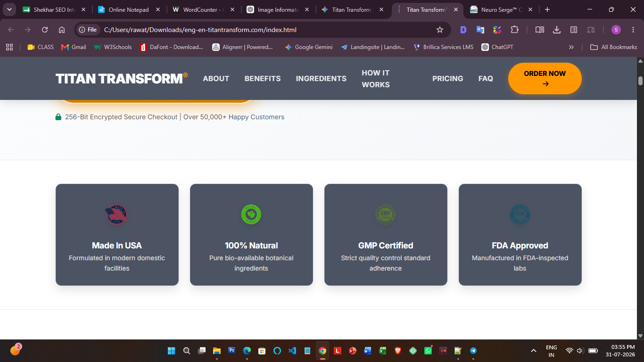The height and width of the screenshot is (362, 644).
Task: Click the 256-Bit Encrypted Secure Checkout text
Action: coord(121,117)
